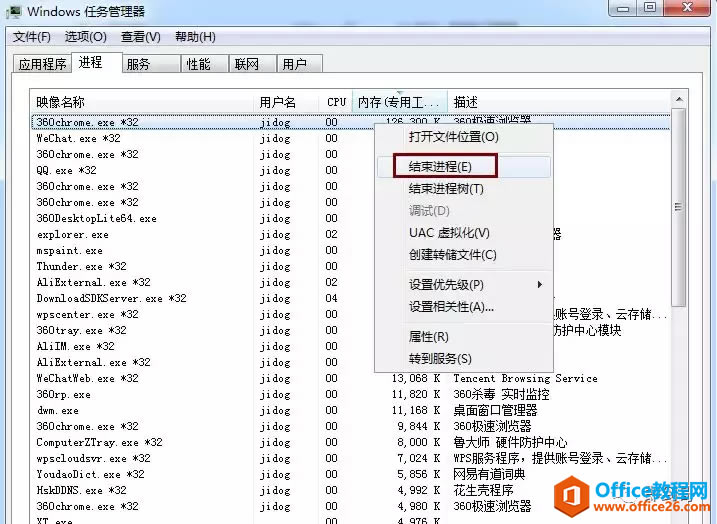The height and width of the screenshot is (524, 717).
Task: Select the HskDDNS.exe *32 process
Action: click(351, 490)
